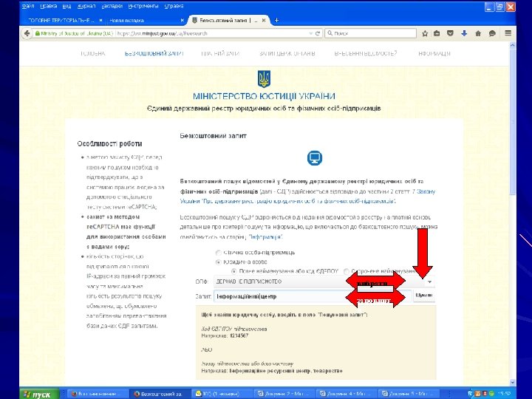Click the green padlock site identity icon
The image size is (532, 399).
[x=38, y=33]
